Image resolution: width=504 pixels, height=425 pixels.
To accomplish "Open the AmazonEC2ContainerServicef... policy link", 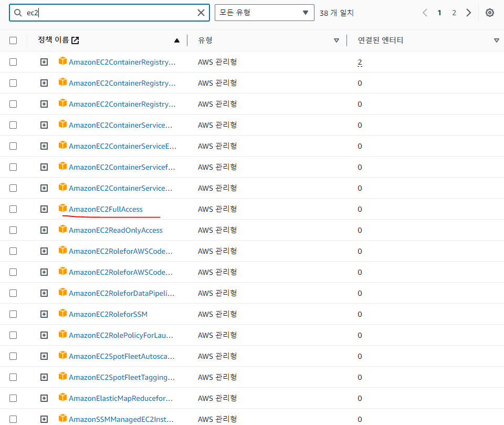I will coord(122,167).
